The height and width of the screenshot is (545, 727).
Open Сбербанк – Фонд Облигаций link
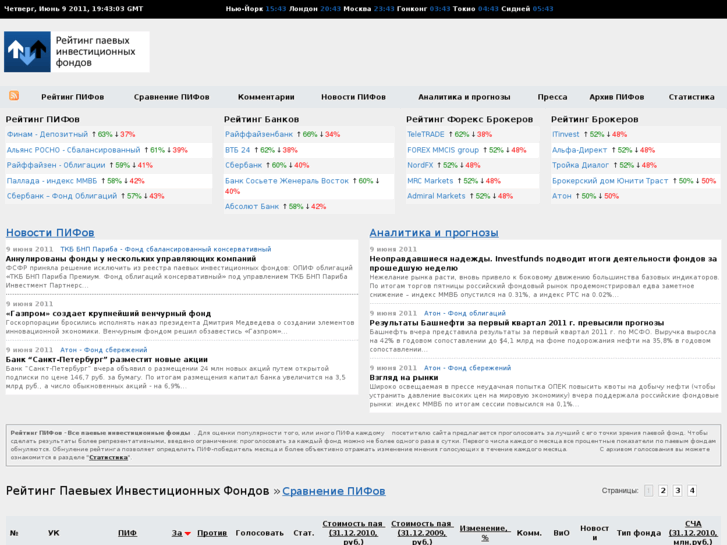62,196
